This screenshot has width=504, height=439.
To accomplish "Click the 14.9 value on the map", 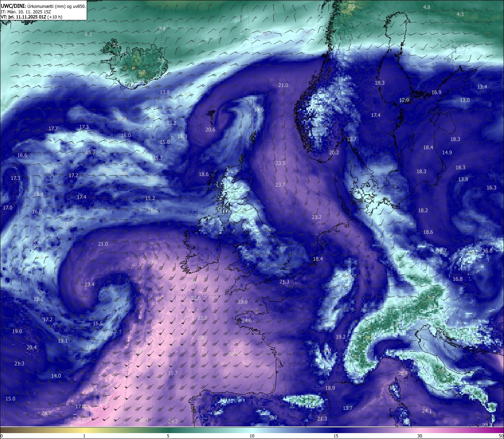I will pyautogui.click(x=447, y=152).
